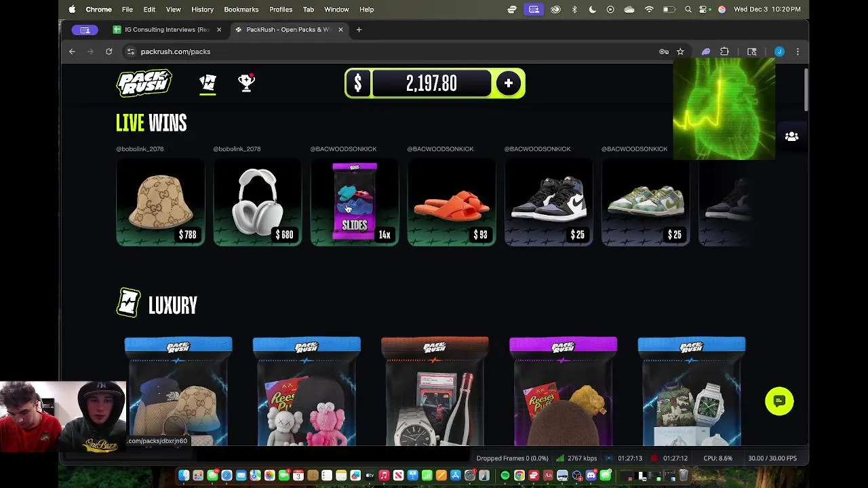868x488 pixels.
Task: Open the trophy leaderboard icon
Action: [x=246, y=83]
